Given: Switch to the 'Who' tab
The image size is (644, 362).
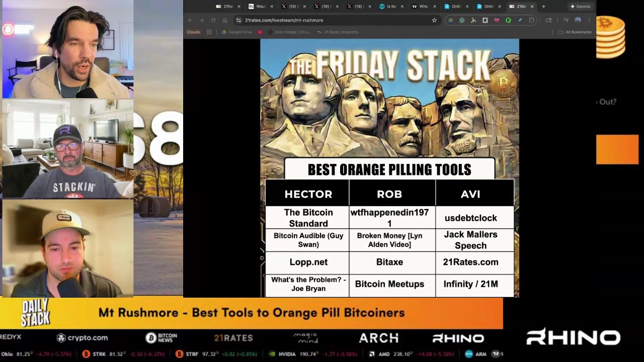Looking at the screenshot, I should point(421,7).
